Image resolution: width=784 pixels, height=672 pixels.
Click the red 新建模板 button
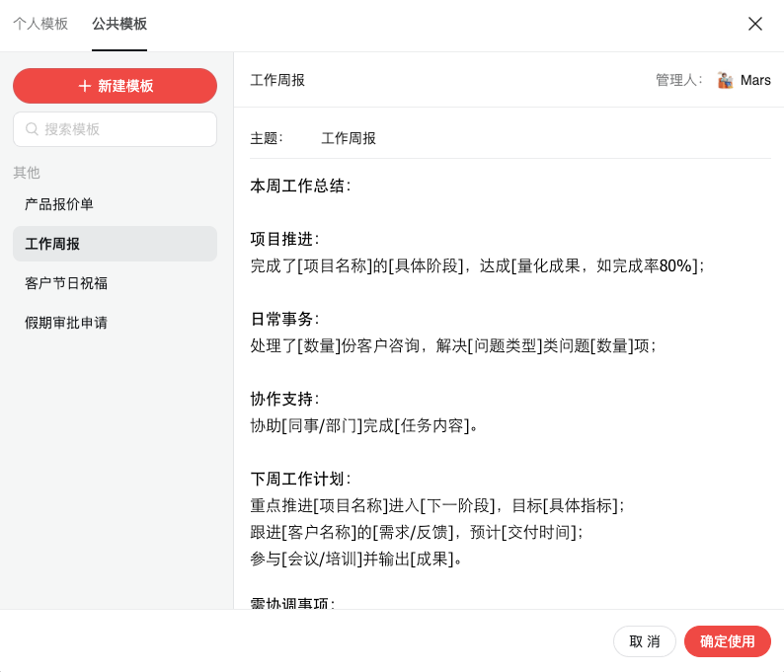pyautogui.click(x=115, y=86)
